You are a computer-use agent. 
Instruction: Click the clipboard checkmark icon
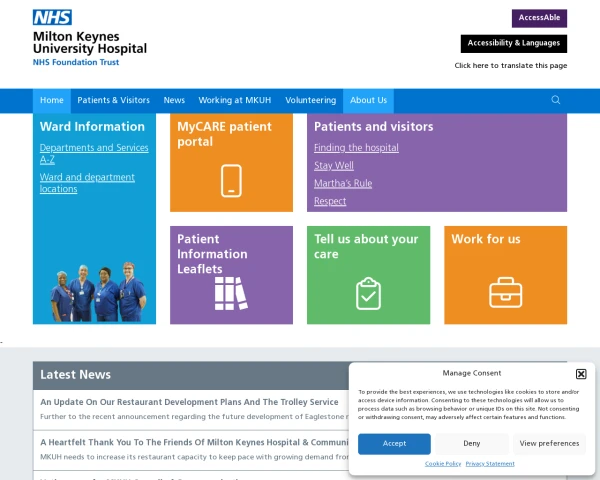368,293
